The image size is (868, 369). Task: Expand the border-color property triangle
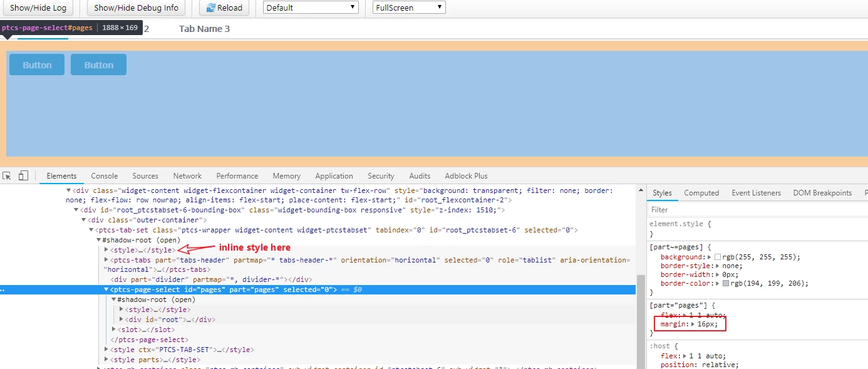pyautogui.click(x=718, y=284)
